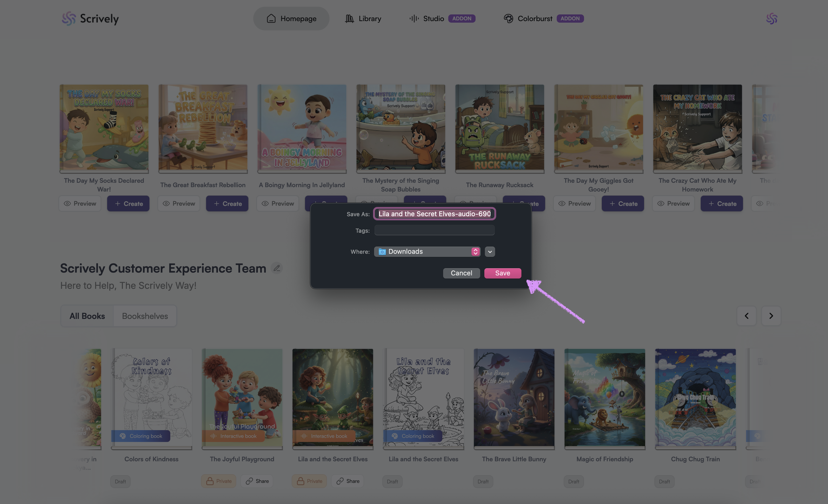Click the Scrively logo icon
Image resolution: width=828 pixels, height=504 pixels.
click(69, 19)
